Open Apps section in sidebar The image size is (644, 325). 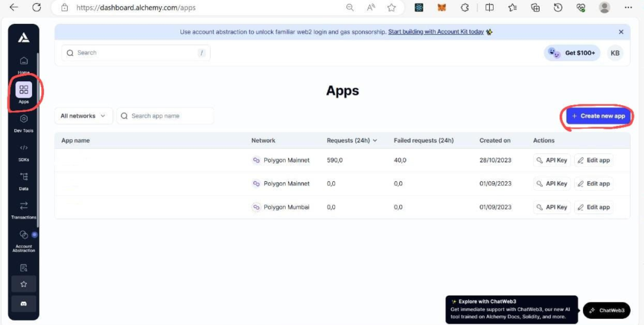pyautogui.click(x=24, y=93)
